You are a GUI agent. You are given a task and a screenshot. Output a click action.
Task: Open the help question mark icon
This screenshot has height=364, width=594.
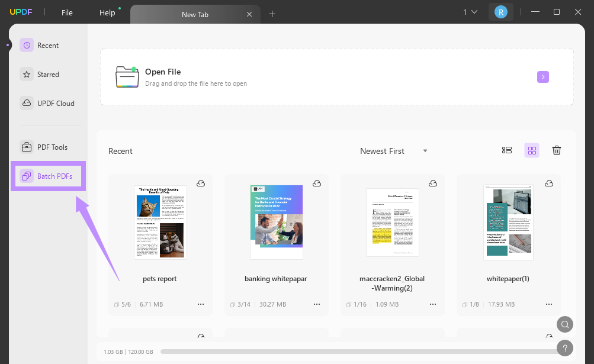(564, 348)
